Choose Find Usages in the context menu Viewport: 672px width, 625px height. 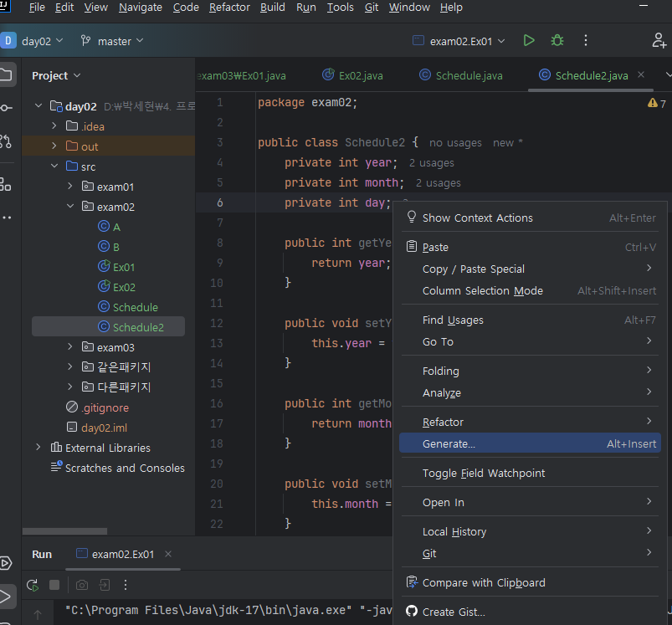[x=530, y=320]
